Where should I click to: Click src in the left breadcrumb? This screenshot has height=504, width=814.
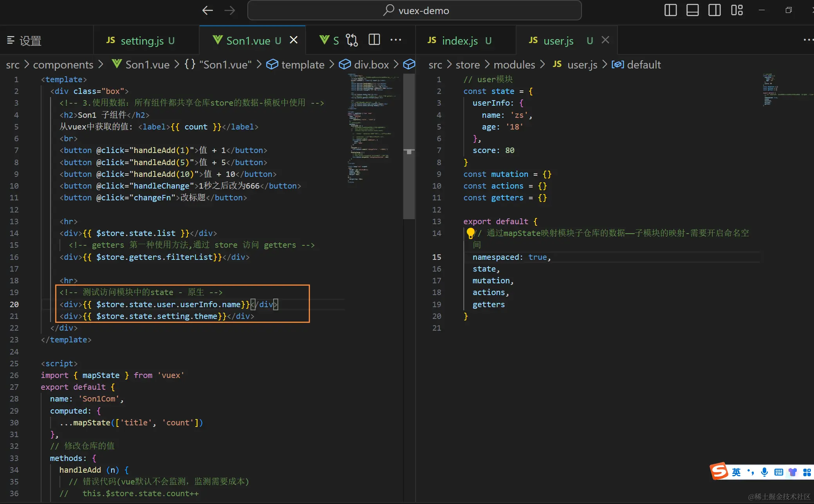tap(13, 65)
